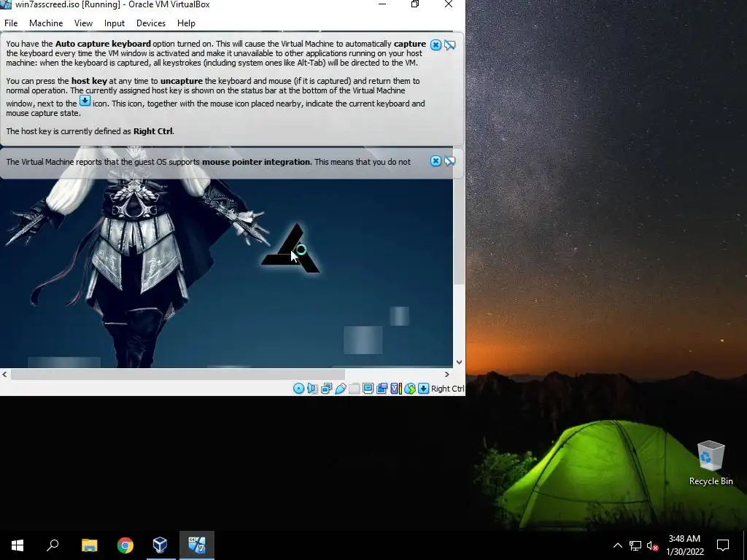The width and height of the screenshot is (747, 560).
Task: Switch to VirtualBox Manager taskbar icon
Action: [x=160, y=545]
